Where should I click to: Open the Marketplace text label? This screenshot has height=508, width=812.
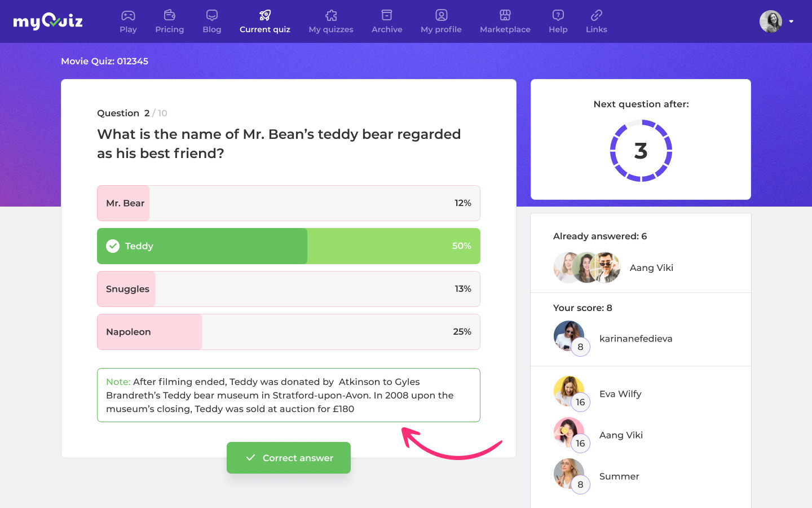point(505,29)
